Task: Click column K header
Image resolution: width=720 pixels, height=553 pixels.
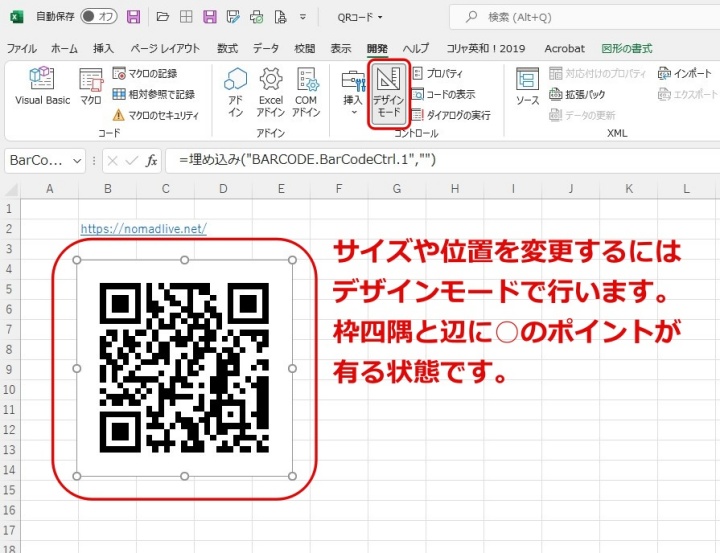Action: pos(629,189)
